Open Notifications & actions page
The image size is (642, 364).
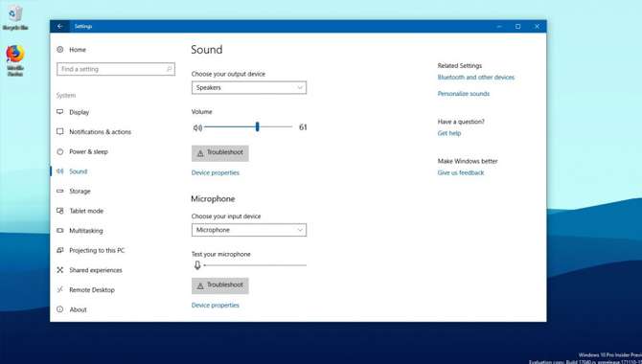[x=101, y=132]
